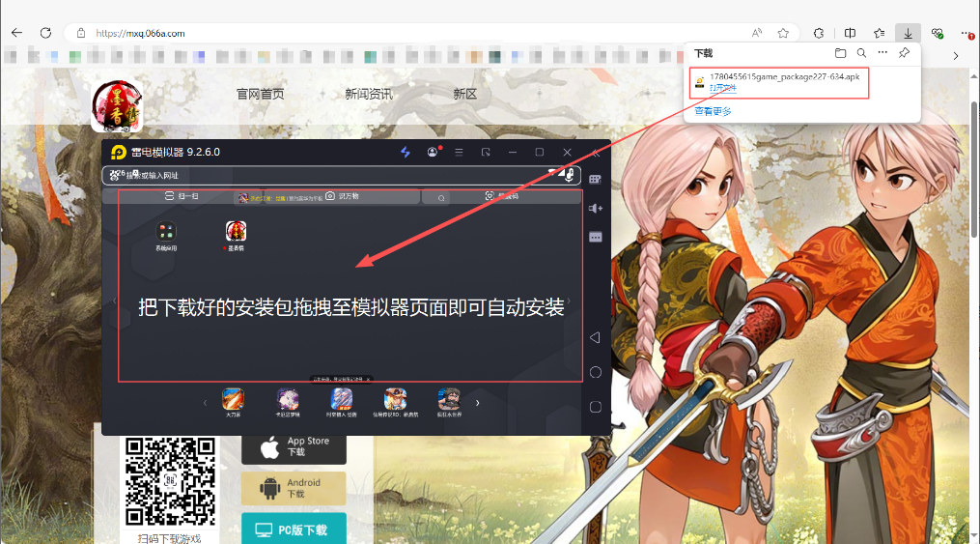Open the 系统应用 folder in emulator

166,236
